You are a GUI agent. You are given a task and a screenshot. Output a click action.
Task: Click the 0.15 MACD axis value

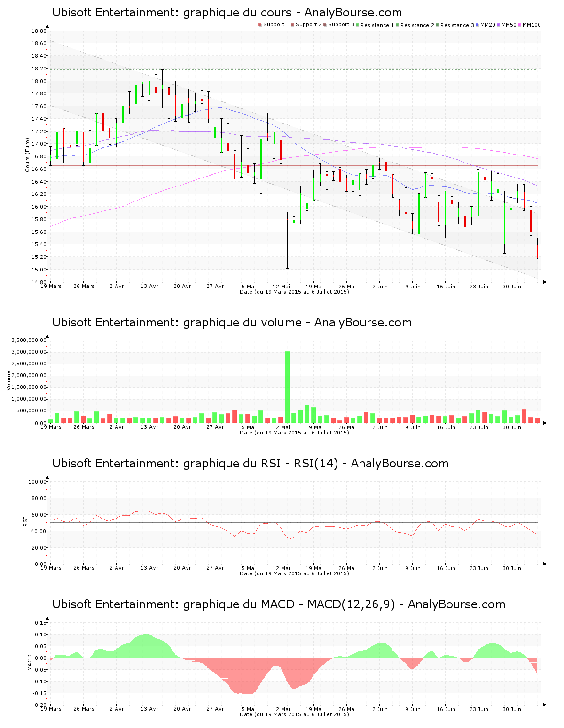click(x=41, y=623)
